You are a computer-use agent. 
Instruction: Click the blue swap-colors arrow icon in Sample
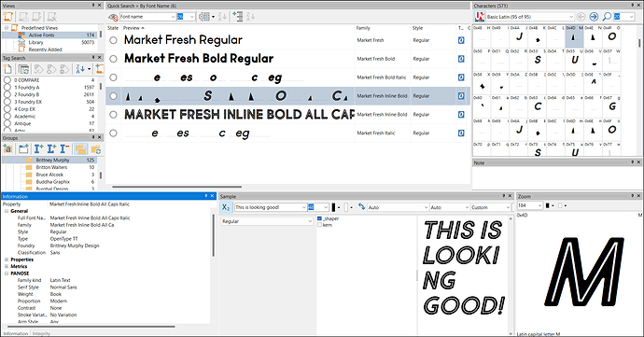point(361,206)
